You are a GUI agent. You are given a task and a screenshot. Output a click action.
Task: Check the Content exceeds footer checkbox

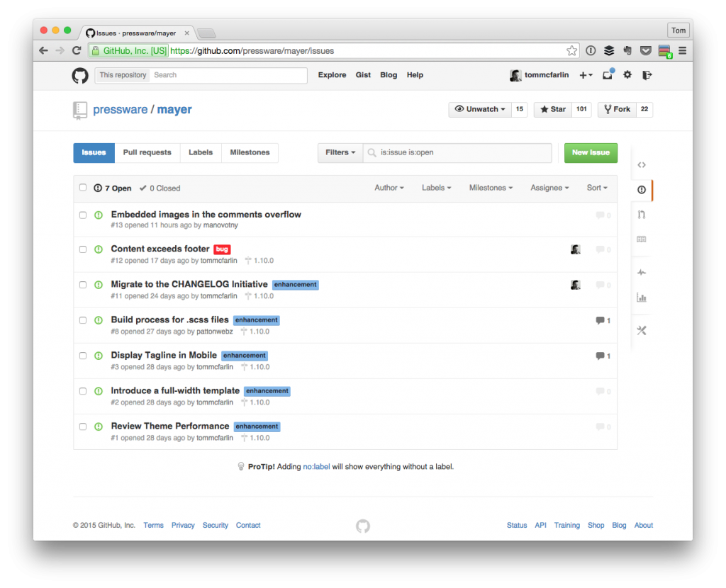pos(83,249)
